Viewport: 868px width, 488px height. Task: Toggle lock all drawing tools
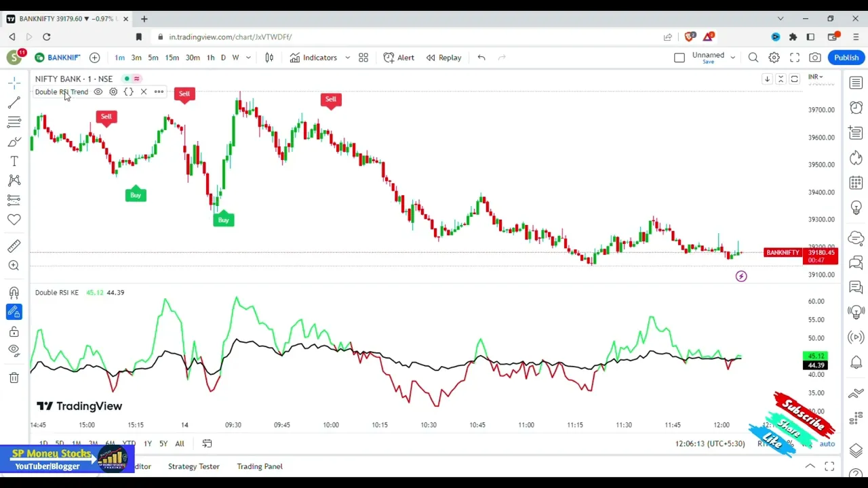[14, 331]
